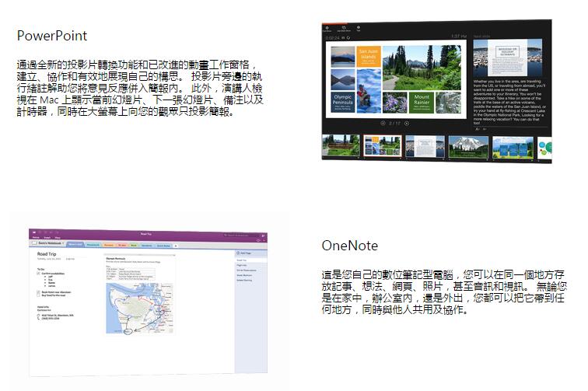Click the 0:02:24 elapsed timer
Viewport: 588px width, 391px height.
(333, 38)
